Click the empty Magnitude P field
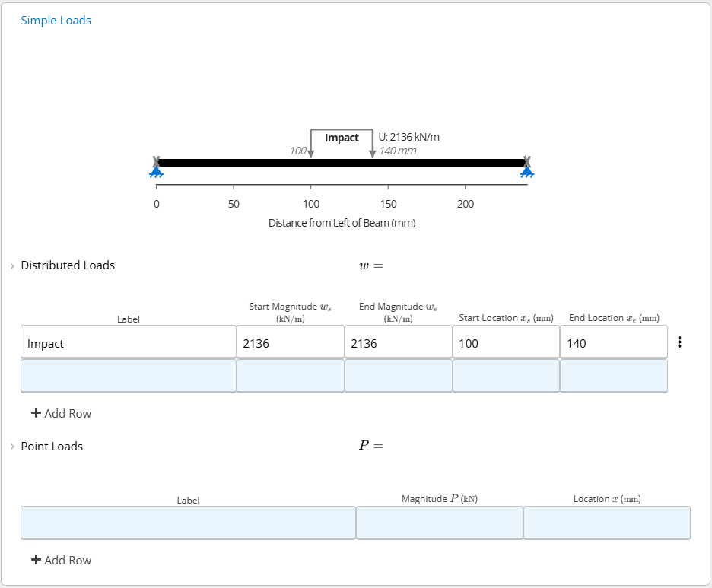 [440, 523]
